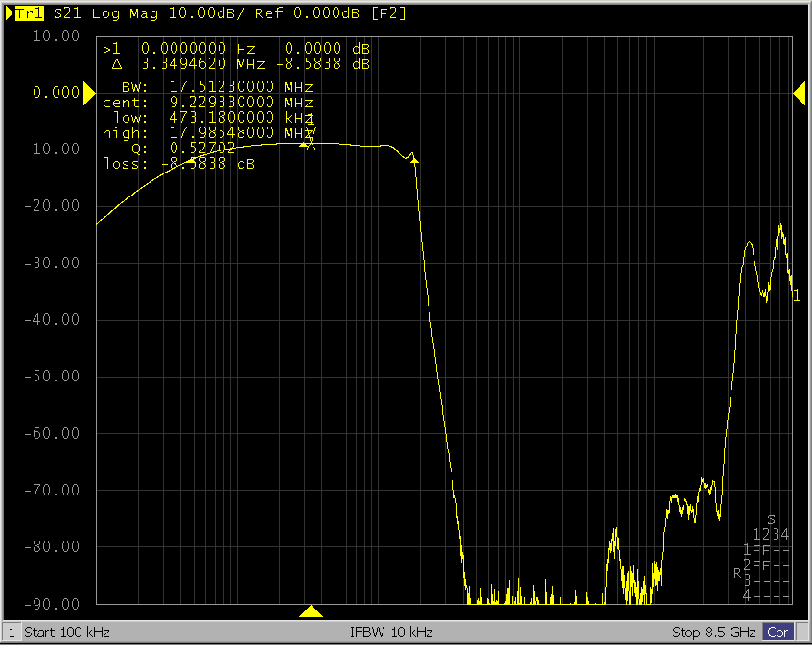The width and height of the screenshot is (812, 645).
Task: Click the right reference level arrow marker
Action: pos(799,93)
